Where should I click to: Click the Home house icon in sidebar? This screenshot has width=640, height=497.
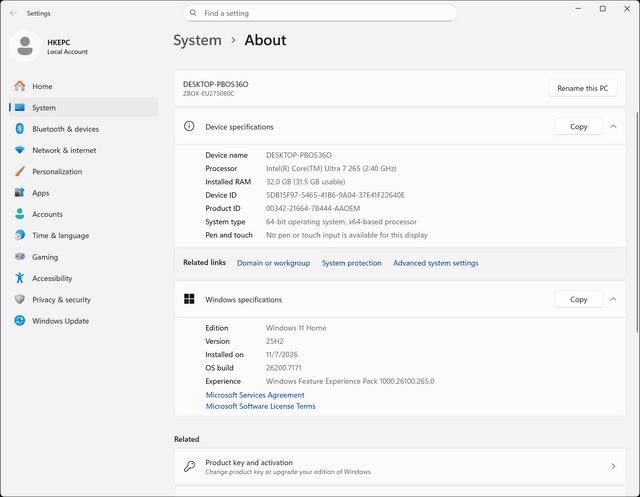pos(20,86)
